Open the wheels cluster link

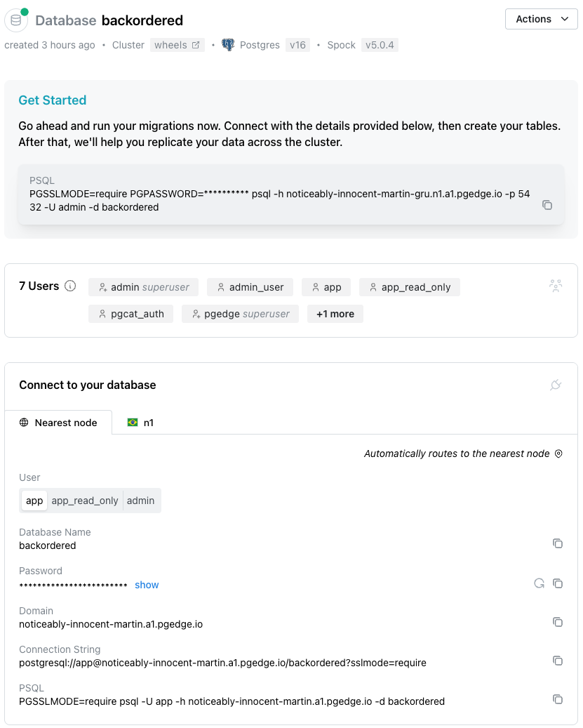pyautogui.click(x=177, y=44)
